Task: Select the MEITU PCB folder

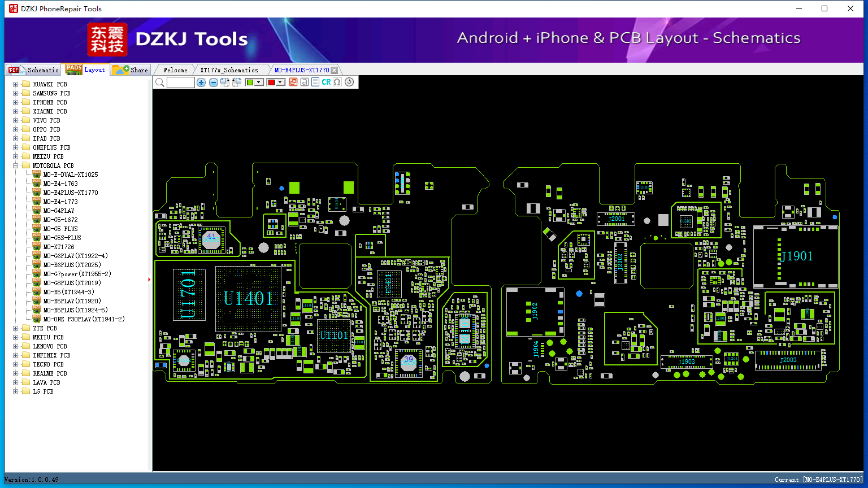Action: [x=48, y=337]
